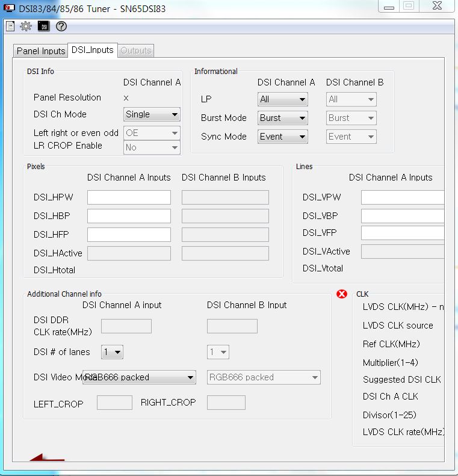
Task: Click the 'Suggested DSI CLK' label
Action: click(402, 380)
